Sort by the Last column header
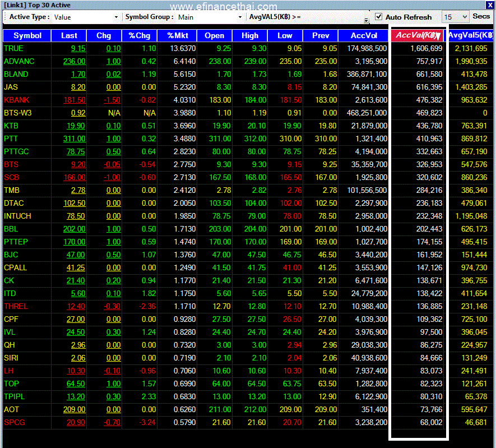496x448 pixels. (68, 35)
